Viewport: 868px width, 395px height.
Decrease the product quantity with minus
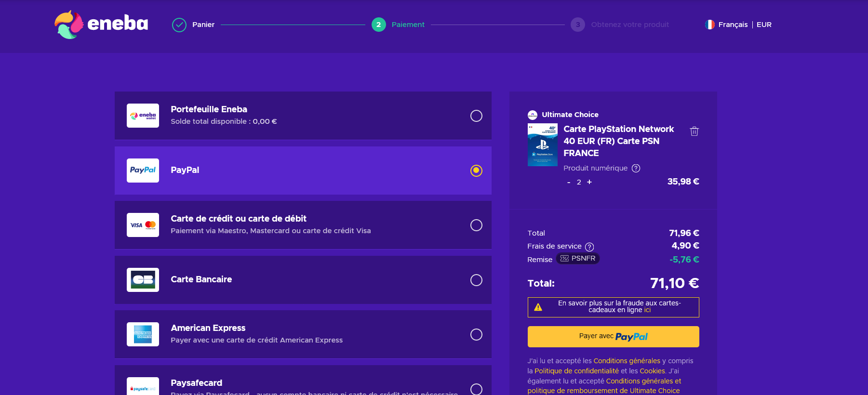click(x=569, y=182)
